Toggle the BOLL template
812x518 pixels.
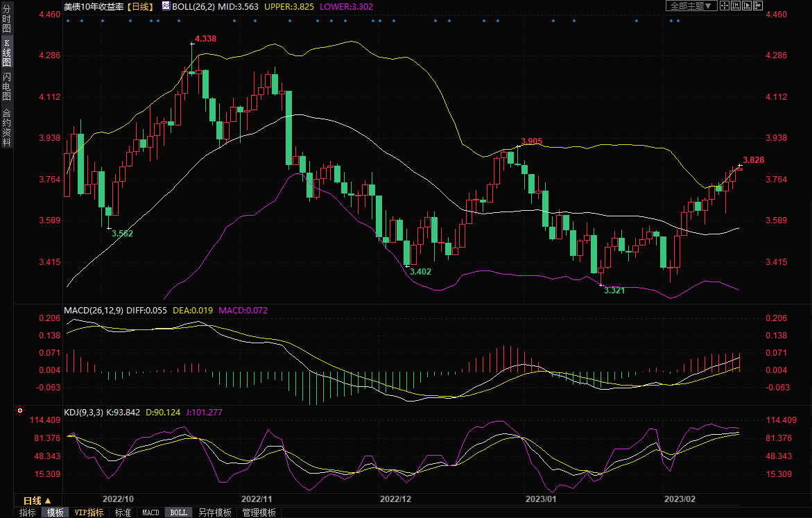coord(178,512)
